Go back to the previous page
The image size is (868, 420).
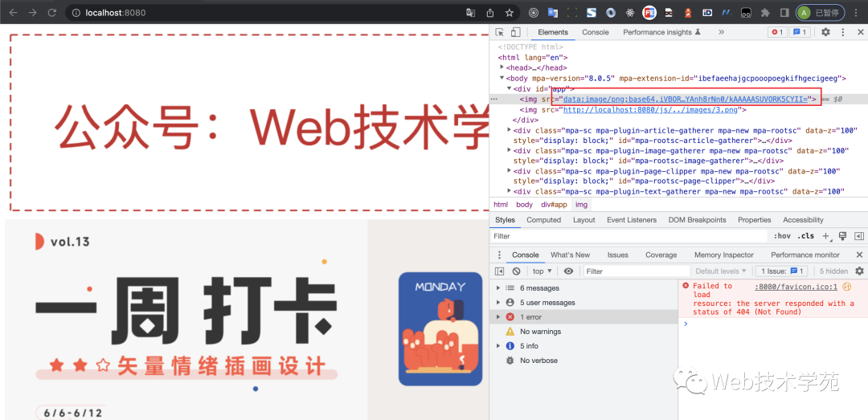pyautogui.click(x=14, y=13)
